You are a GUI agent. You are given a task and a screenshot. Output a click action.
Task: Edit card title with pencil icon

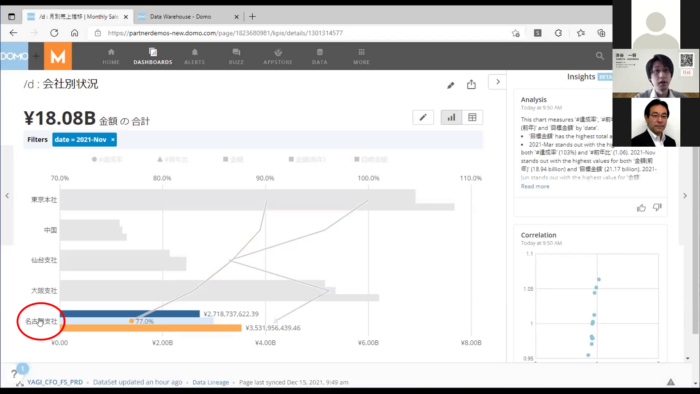tap(450, 85)
